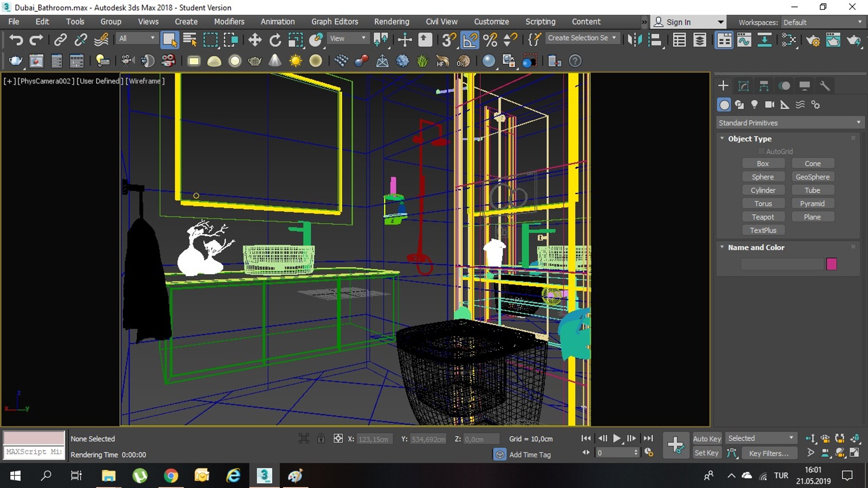The width and height of the screenshot is (868, 488).
Task: Activate the Select Object tool
Action: tap(170, 40)
